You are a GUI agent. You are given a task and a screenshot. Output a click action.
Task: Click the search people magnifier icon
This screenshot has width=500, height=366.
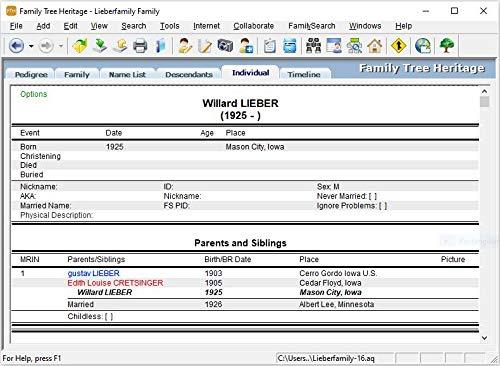tap(354, 46)
